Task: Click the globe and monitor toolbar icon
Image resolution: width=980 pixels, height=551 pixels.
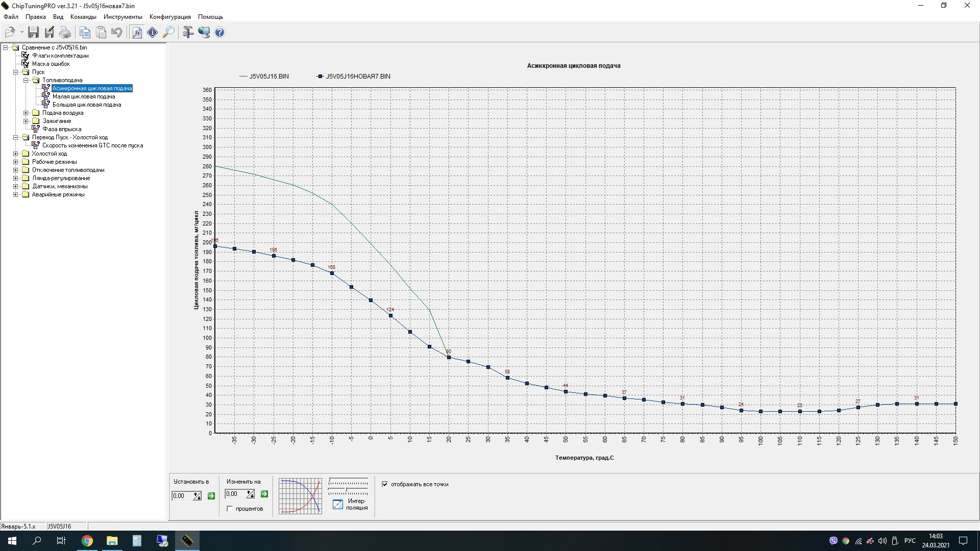Action: pyautogui.click(x=204, y=33)
